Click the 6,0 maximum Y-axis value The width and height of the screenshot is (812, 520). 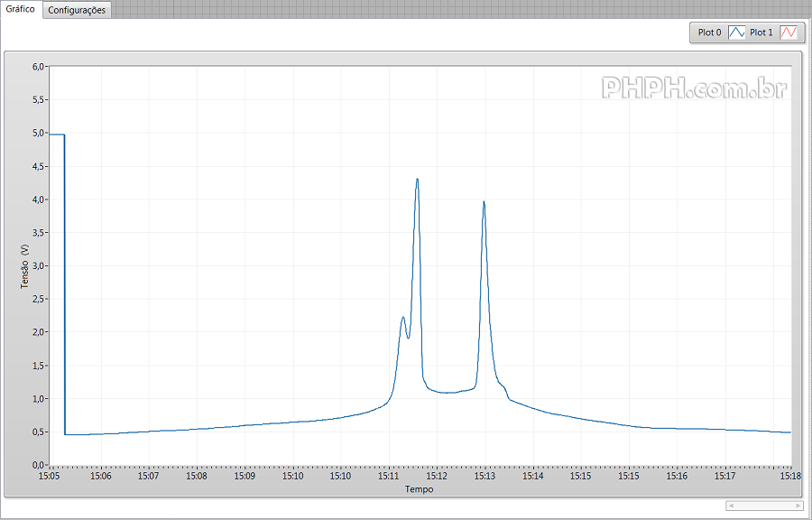coord(39,67)
